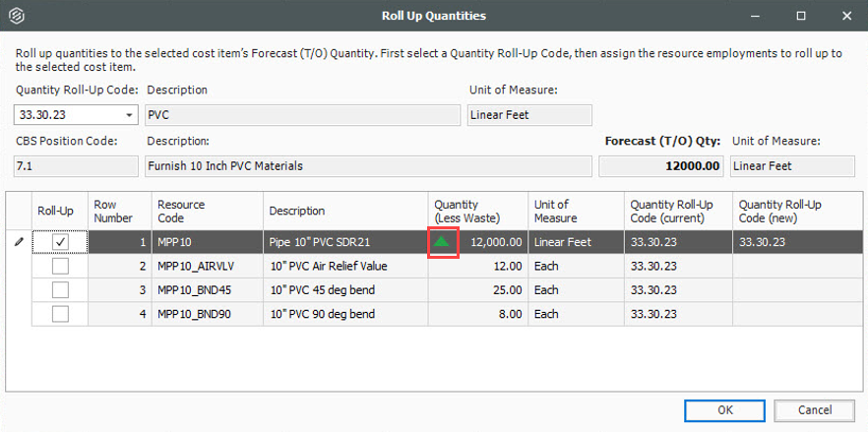Close the Roll Up Quantities dialog

click(845, 17)
